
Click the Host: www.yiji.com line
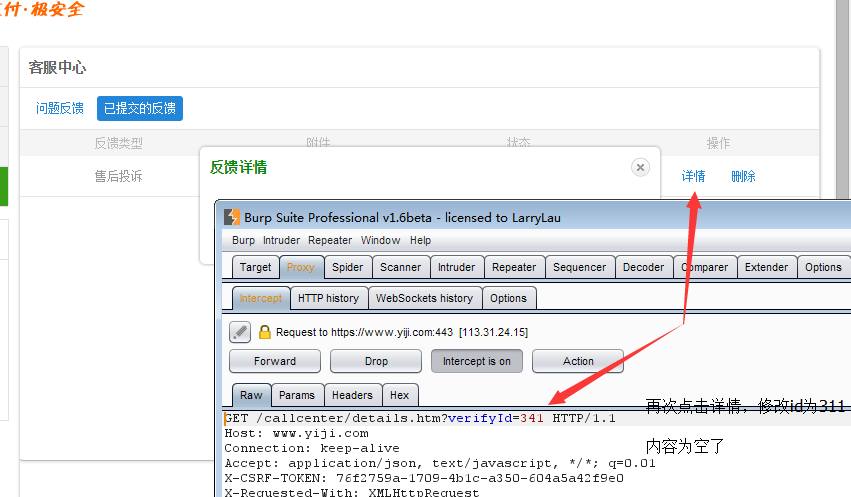point(296,434)
